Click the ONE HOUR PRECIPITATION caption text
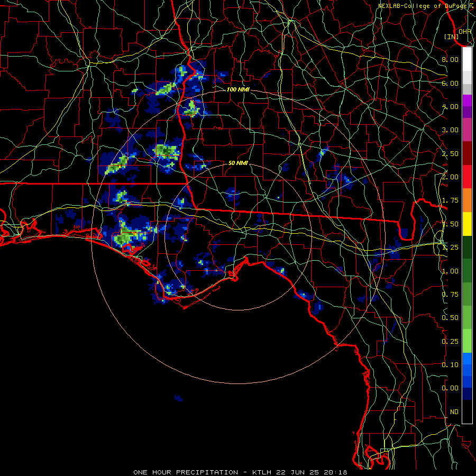Viewport: 476px width, 476px height. tap(186, 472)
